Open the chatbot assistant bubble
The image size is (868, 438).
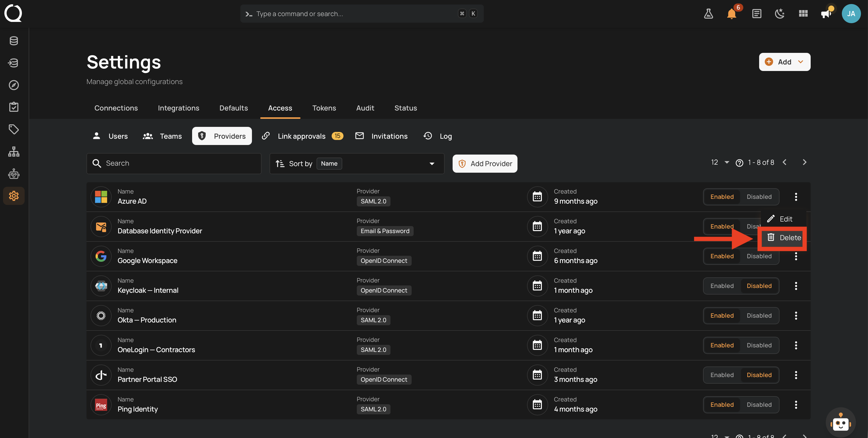point(840,422)
